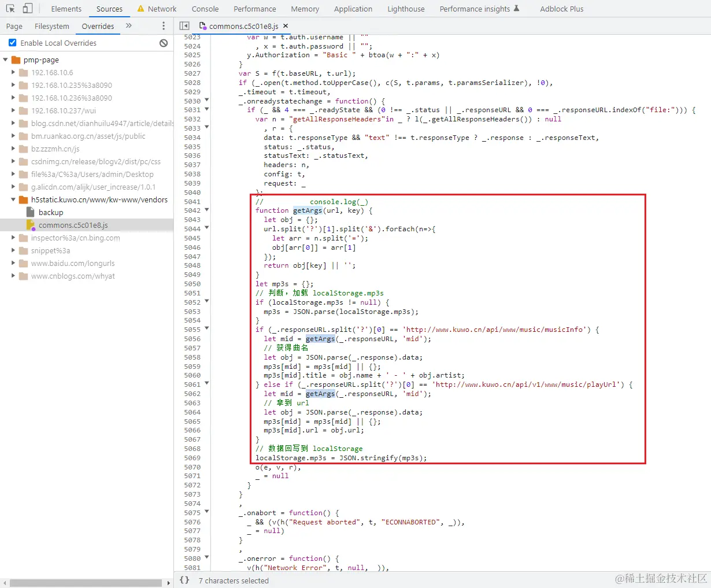The image size is (711, 588).
Task: Click the commons.c5c01e8.js file icon in tree
Action: point(31,225)
